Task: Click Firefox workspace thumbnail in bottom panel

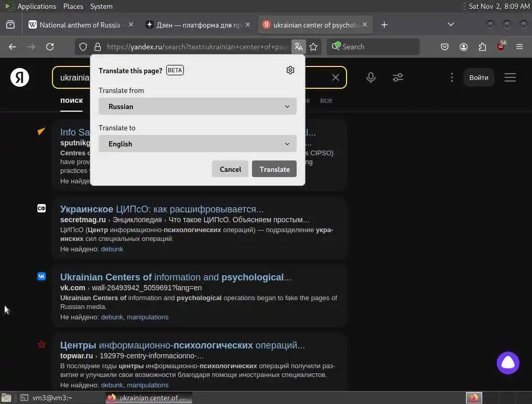Action: point(474,398)
